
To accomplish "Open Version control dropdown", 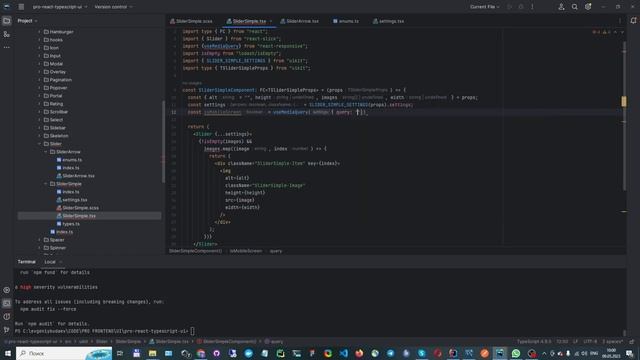I will pos(113,7).
